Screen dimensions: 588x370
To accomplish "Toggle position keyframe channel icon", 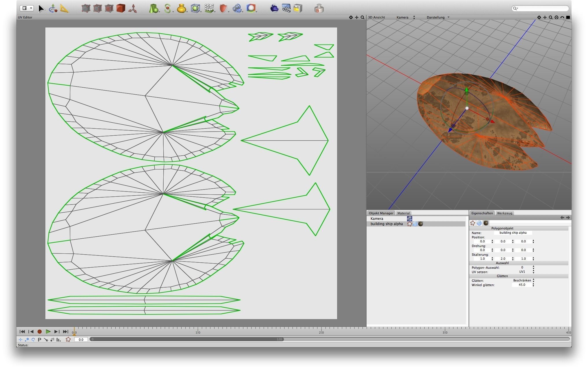I will (x=21, y=340).
